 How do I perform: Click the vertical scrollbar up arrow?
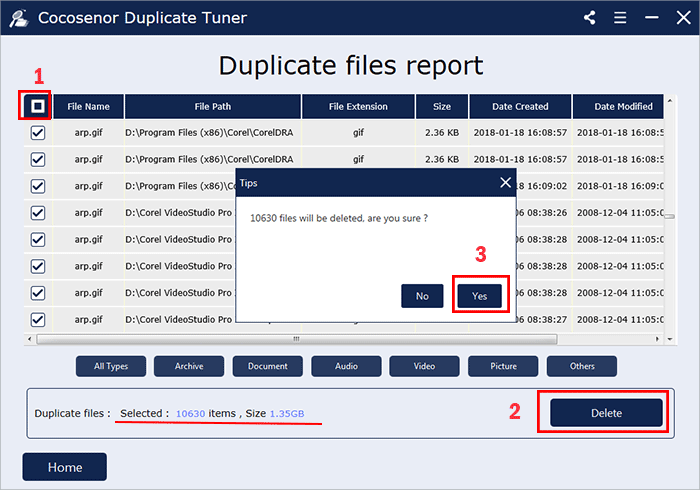pos(670,100)
